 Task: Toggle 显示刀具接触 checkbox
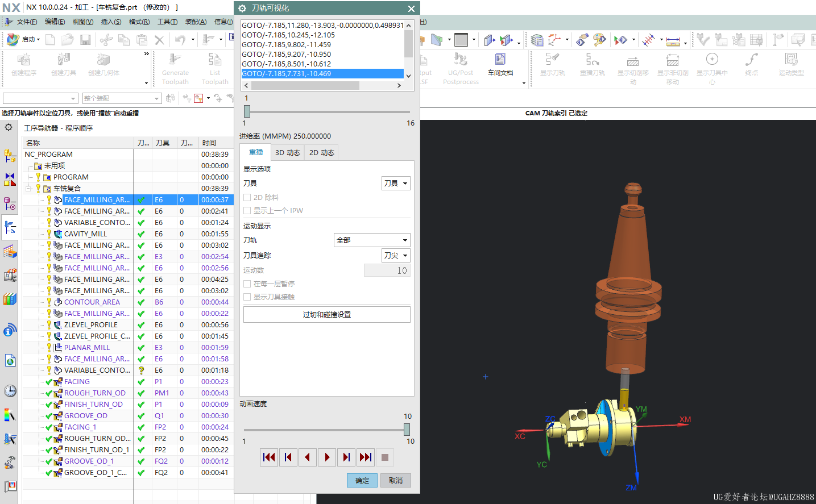[247, 297]
